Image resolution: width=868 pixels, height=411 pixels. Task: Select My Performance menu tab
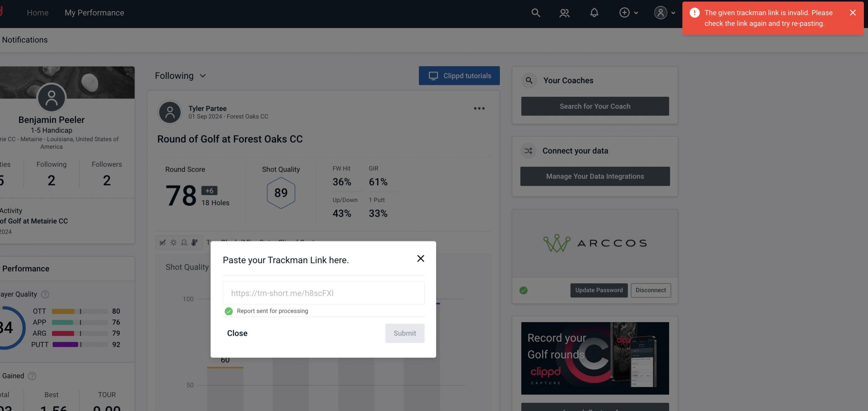[94, 12]
